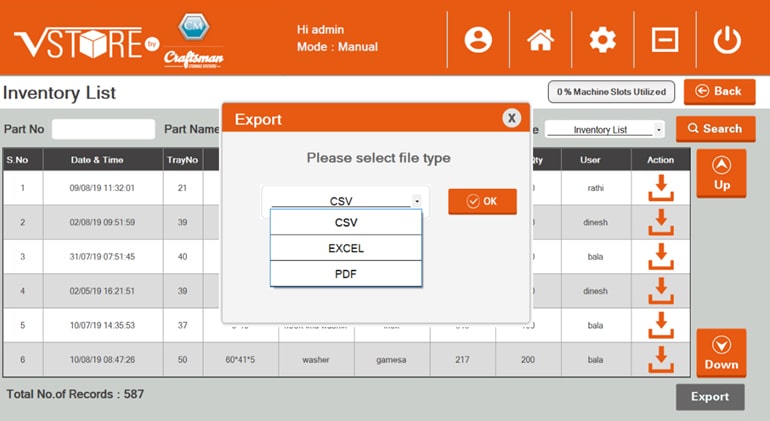Download row 6 washer record
The height and width of the screenshot is (421, 770).
point(661,358)
